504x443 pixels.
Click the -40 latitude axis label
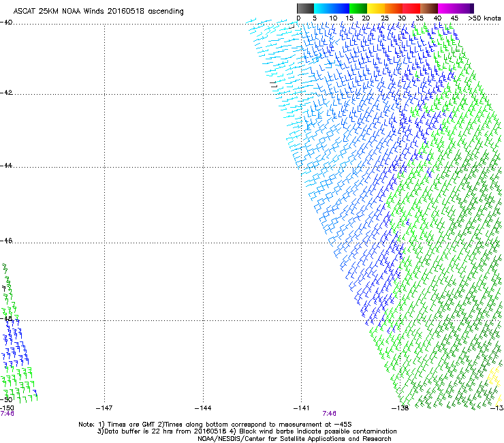coord(6,22)
